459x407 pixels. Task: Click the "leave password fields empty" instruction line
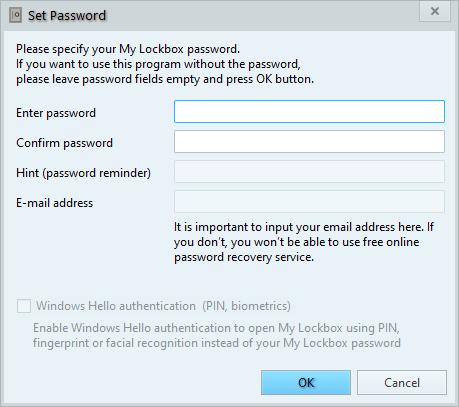[x=165, y=79]
